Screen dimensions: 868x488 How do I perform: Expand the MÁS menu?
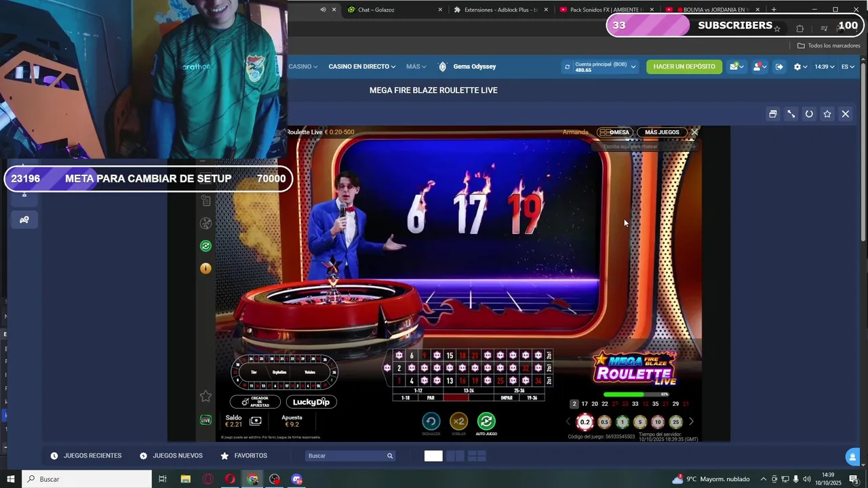[x=416, y=66]
